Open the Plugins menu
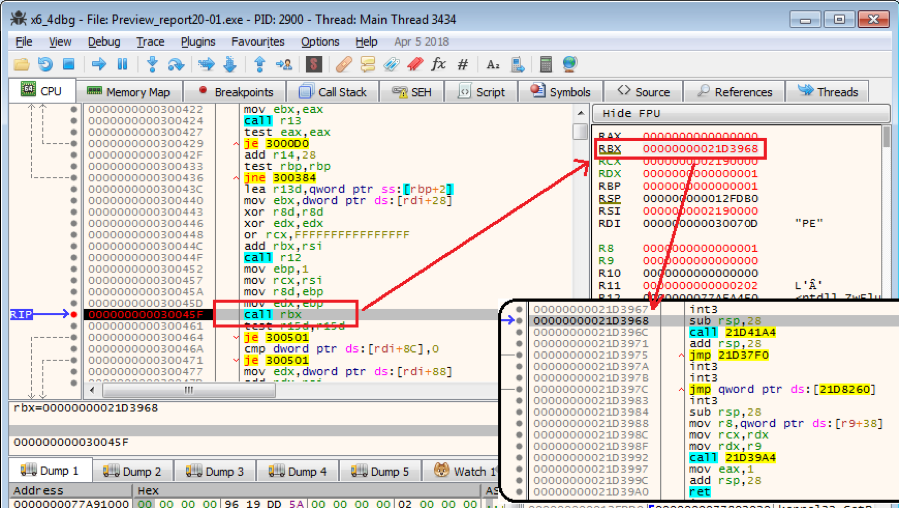899x508 pixels. click(198, 42)
